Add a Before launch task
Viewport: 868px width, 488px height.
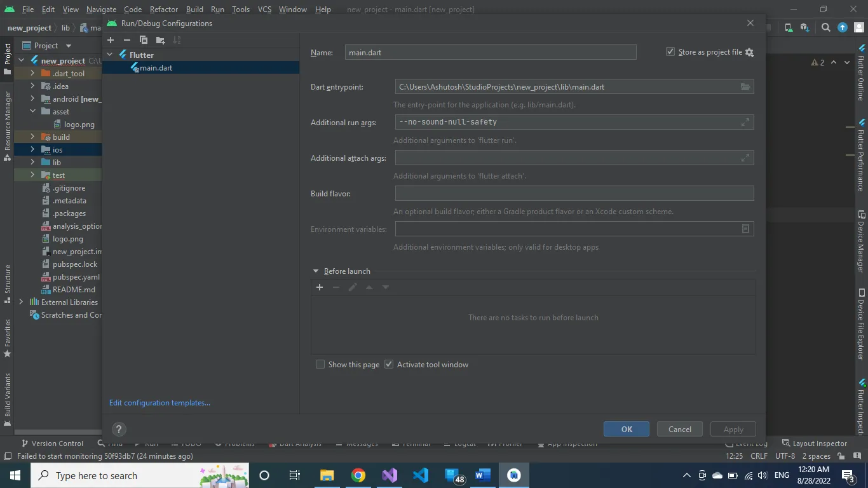pos(320,287)
